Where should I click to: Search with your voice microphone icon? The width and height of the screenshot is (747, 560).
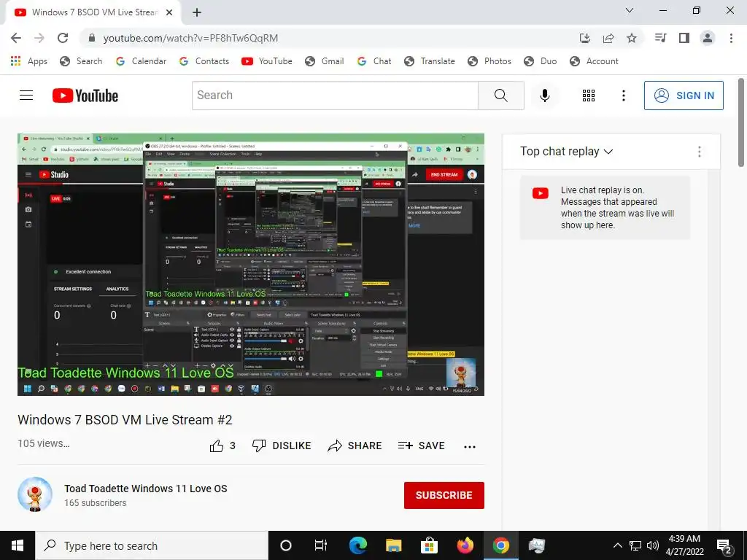tap(544, 96)
